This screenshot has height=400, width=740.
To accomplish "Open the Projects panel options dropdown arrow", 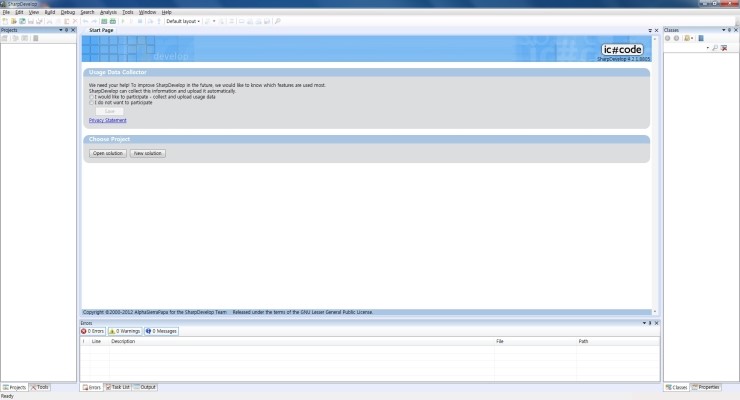I will click(60, 30).
